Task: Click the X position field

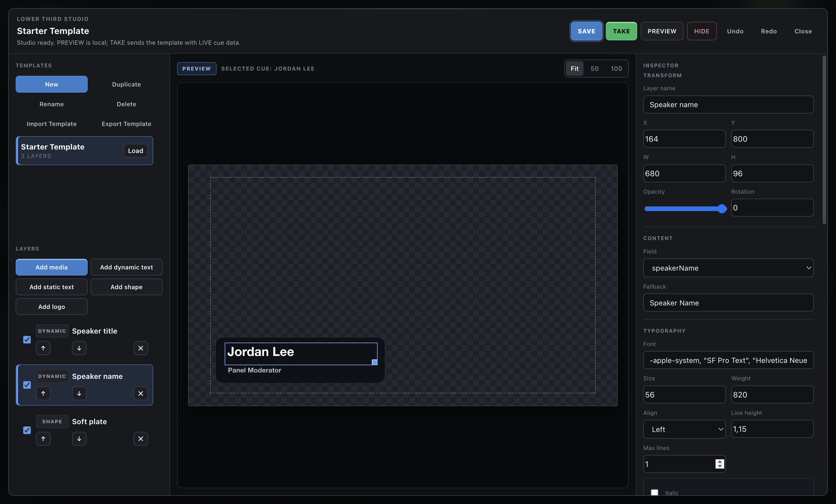Action: [x=684, y=139]
